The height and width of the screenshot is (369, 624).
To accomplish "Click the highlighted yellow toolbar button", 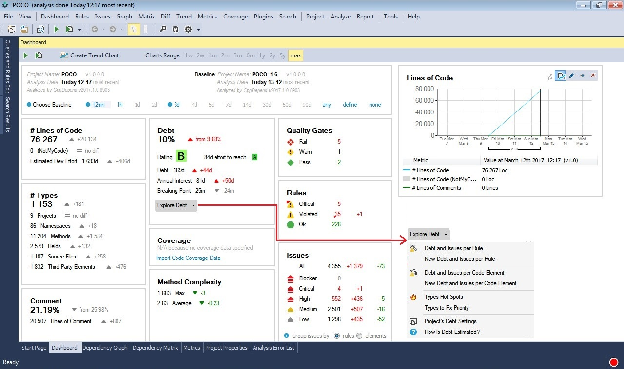I will pos(134,29).
